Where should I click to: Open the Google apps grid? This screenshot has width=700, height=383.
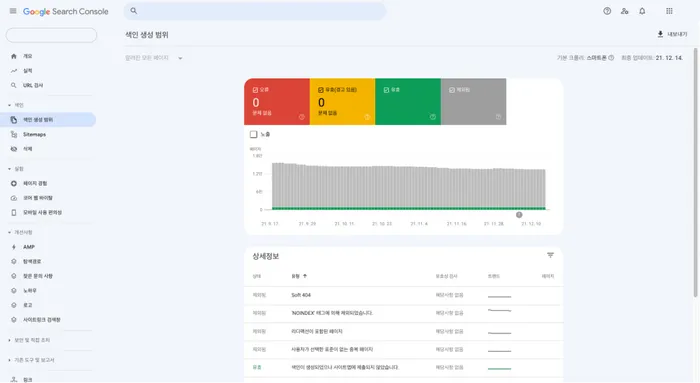tap(669, 11)
